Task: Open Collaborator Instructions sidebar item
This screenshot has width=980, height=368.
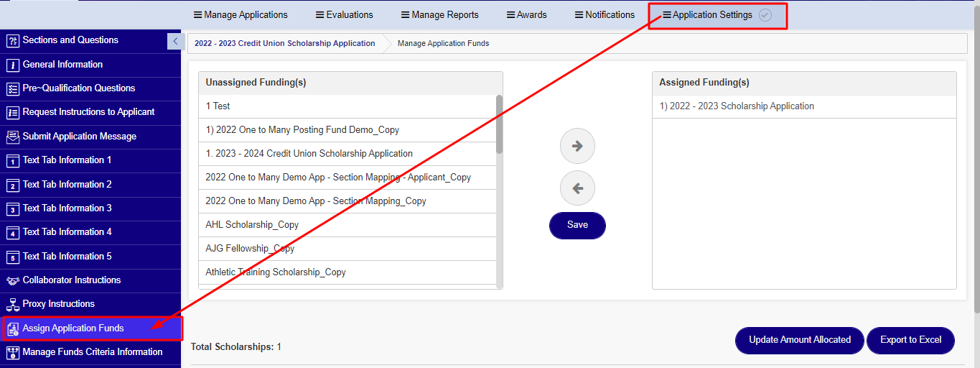Action: (90, 280)
